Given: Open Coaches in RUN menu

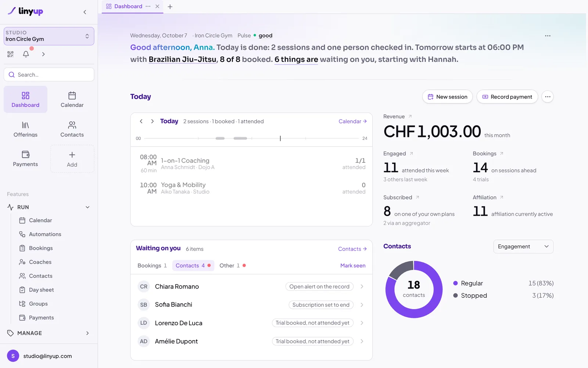Looking at the screenshot, I should point(40,262).
